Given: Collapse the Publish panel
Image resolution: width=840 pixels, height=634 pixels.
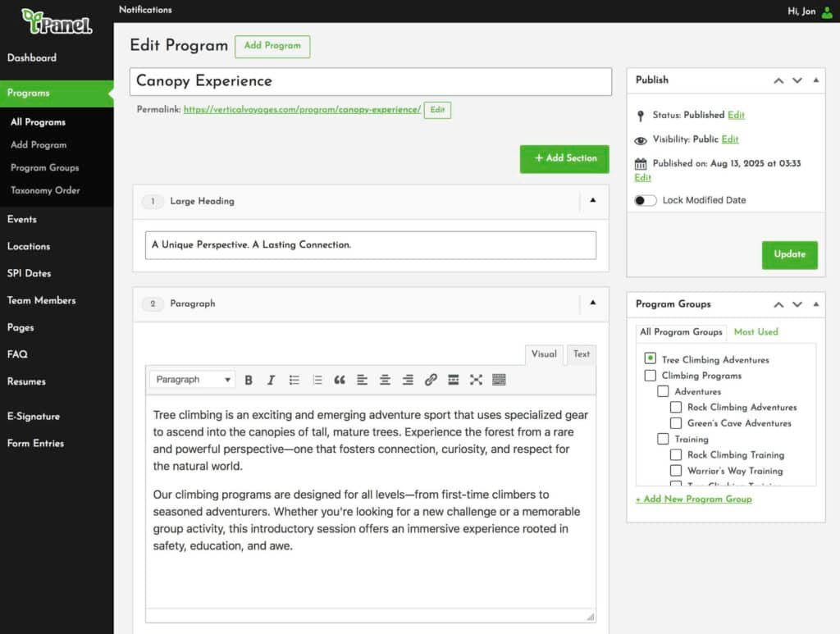Looking at the screenshot, I should click(816, 80).
